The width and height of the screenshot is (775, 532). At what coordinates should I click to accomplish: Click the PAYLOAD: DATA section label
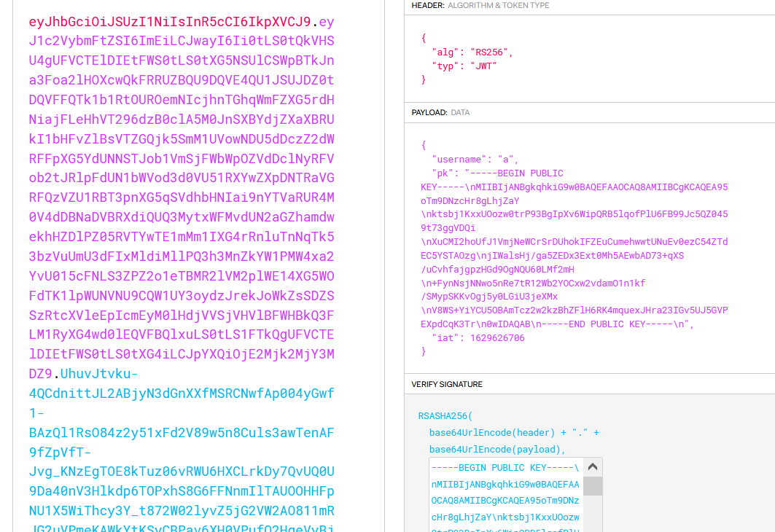pyautogui.click(x=440, y=113)
